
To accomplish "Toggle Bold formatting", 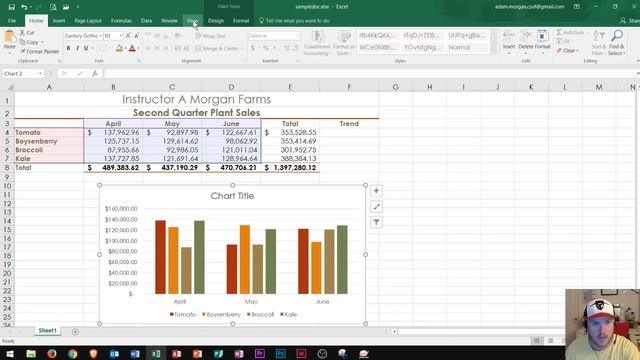I will 68,49.
